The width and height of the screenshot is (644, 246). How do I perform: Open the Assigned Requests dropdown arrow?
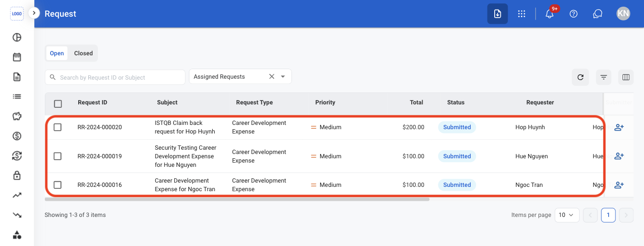click(x=283, y=76)
